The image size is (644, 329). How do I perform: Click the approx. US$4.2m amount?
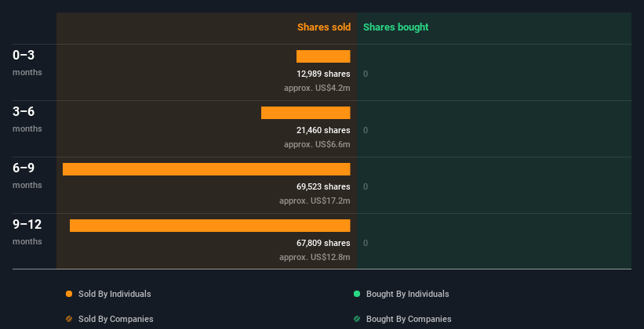(317, 89)
